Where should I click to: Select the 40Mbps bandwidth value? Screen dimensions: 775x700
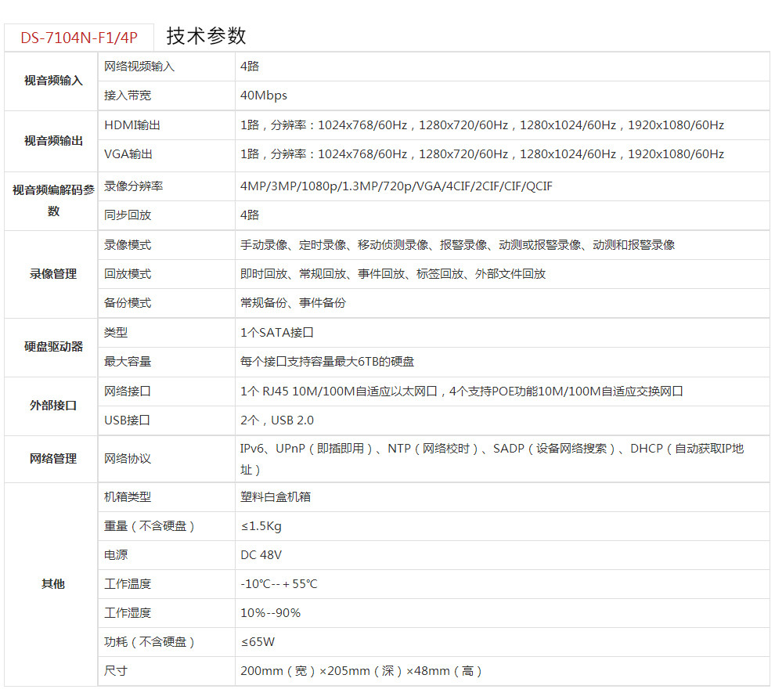(x=264, y=96)
